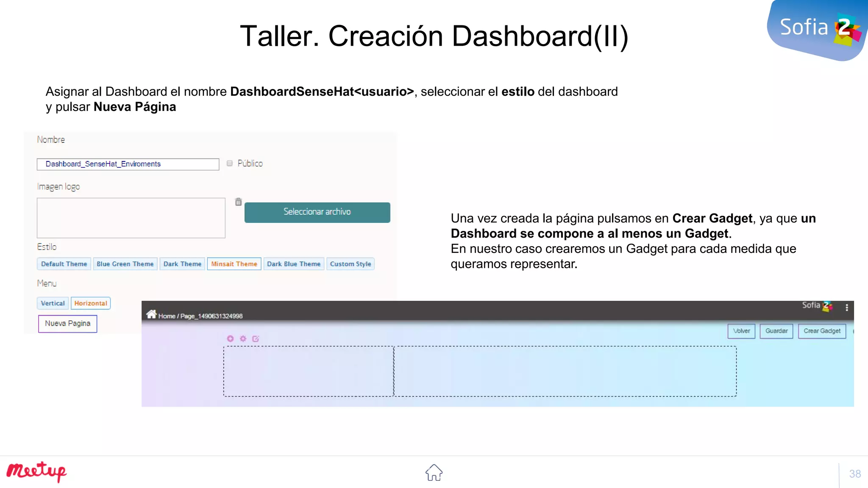Click the small Sofia2 logo in dashboard header
This screenshot has width=868, height=488.
point(817,305)
